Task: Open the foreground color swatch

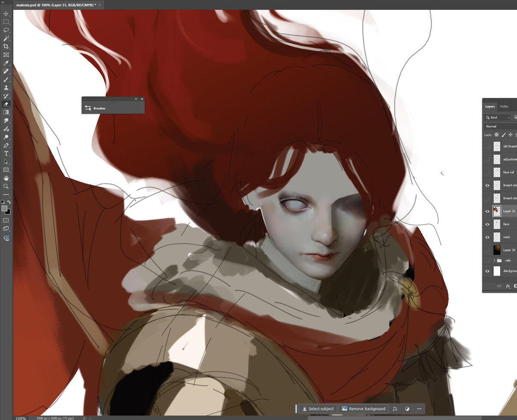Action: [x=4, y=208]
